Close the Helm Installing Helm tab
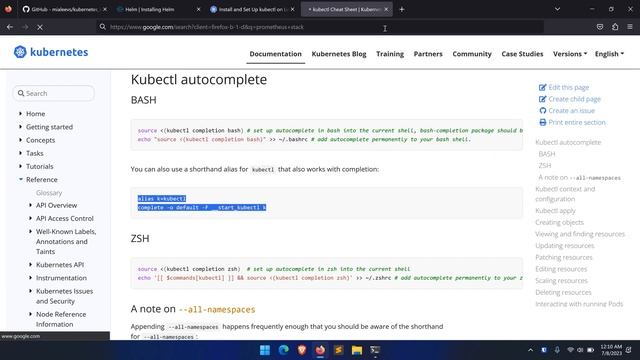The image size is (640, 360). 198,9
